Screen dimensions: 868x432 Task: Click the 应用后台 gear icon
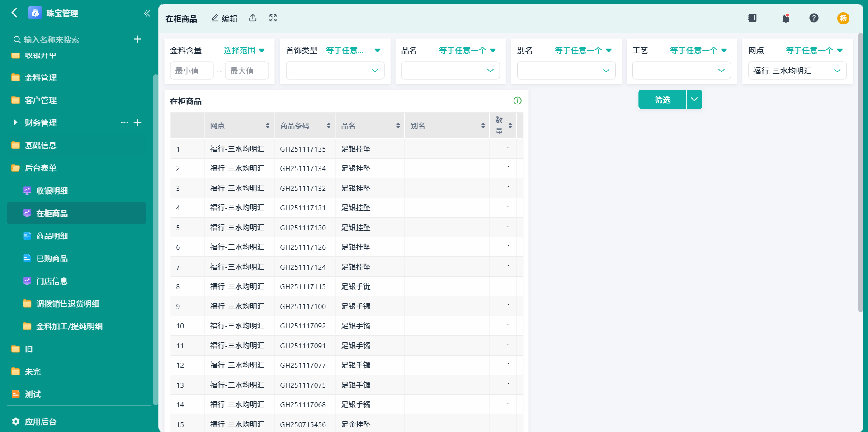(16, 422)
